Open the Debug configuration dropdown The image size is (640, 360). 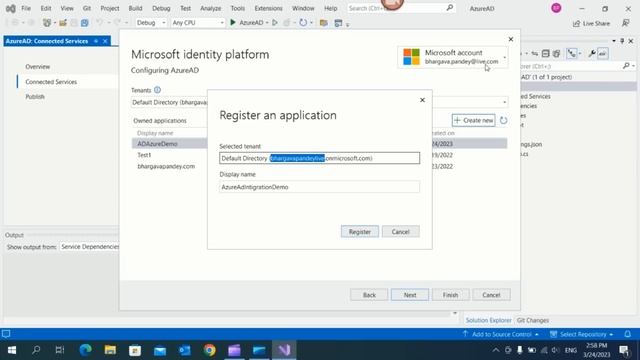tap(151, 23)
